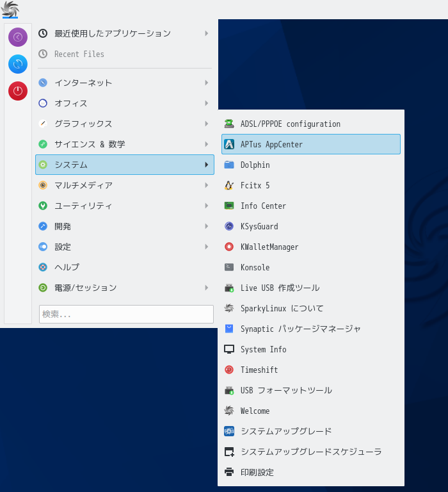Click the 印刷設定 printer icon
448x492 pixels.
[229, 472]
